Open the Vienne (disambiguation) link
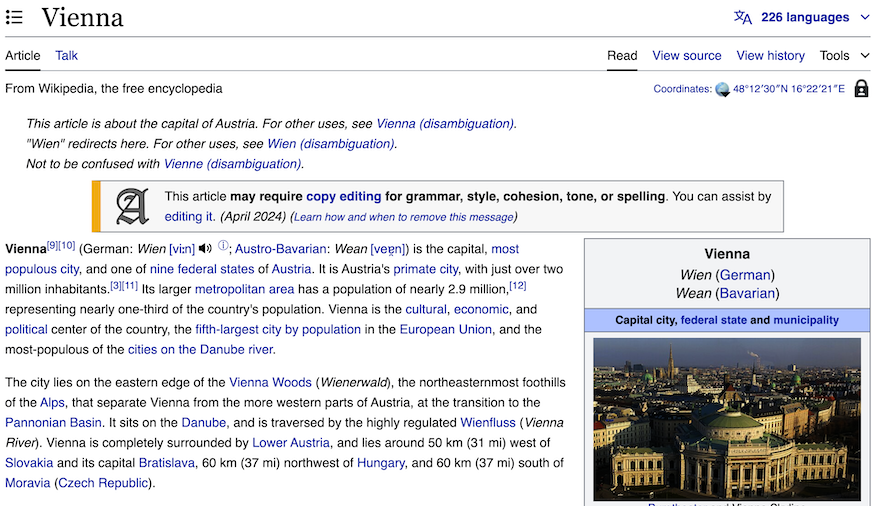875x506 pixels. pyautogui.click(x=232, y=164)
